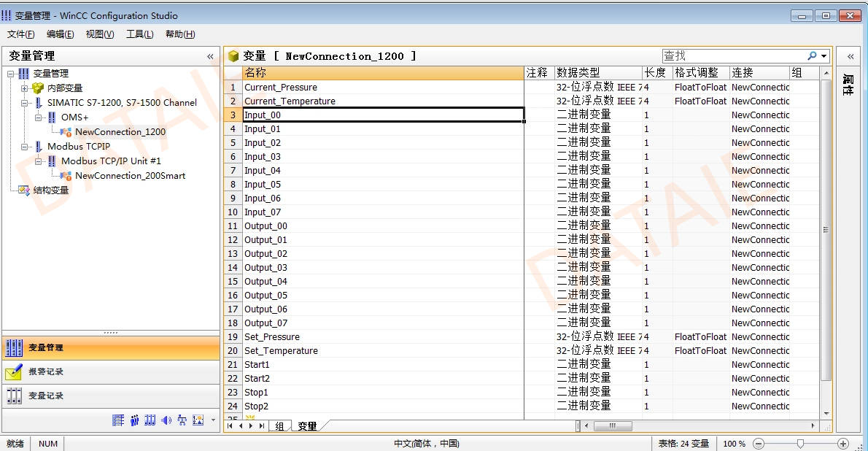Switch to the 组 bottom tab
Viewport: 868px width, 451px height.
point(279,426)
